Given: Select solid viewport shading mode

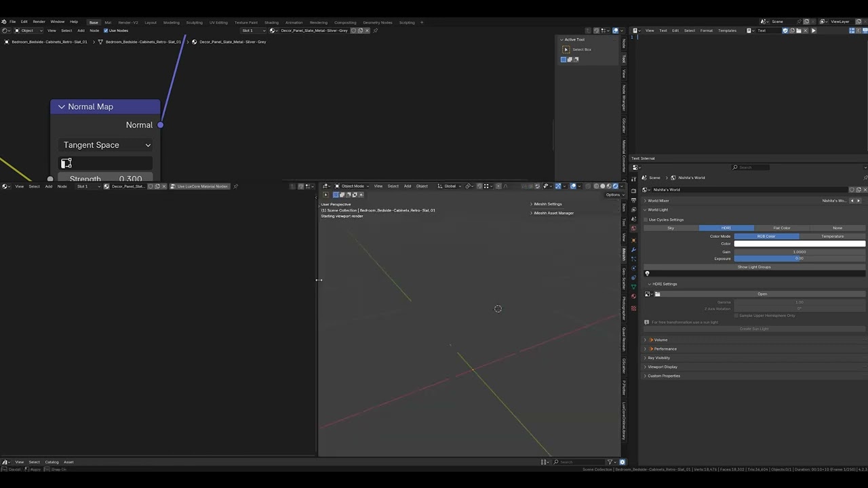Looking at the screenshot, I should (x=603, y=186).
